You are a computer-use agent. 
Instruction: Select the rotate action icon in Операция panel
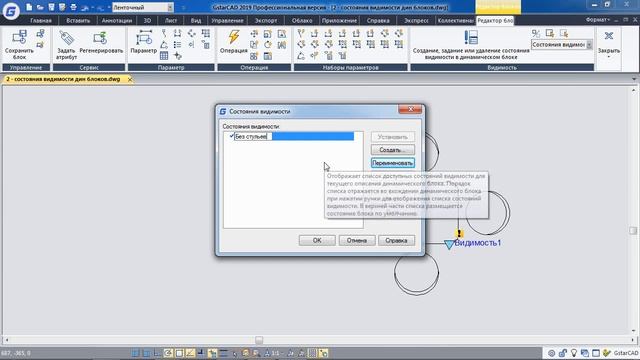[x=268, y=44]
